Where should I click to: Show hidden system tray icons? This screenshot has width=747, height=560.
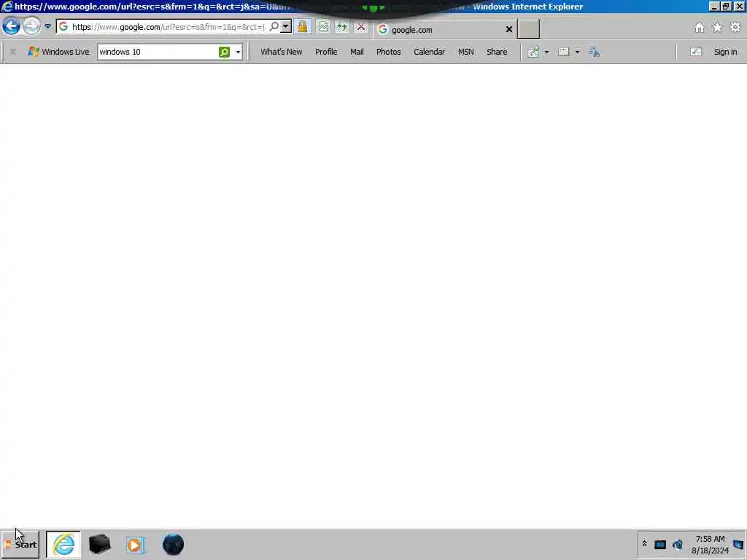644,543
